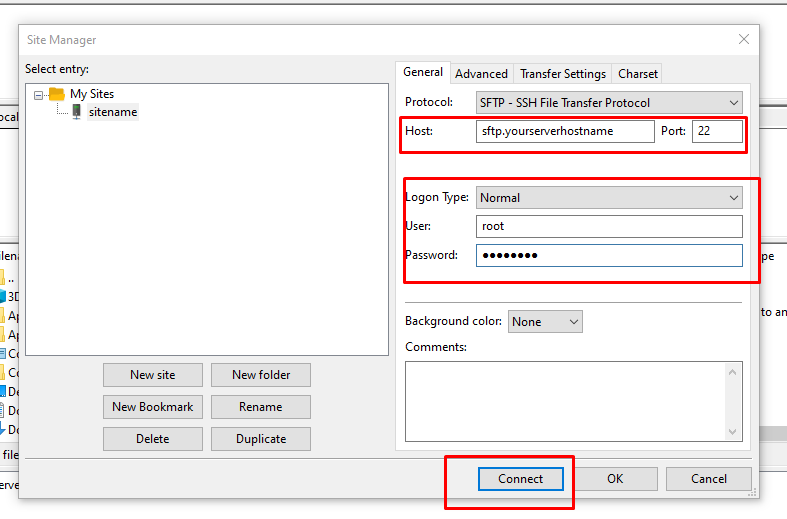The image size is (787, 519).
Task: Click the sitename server icon
Action: [x=76, y=111]
